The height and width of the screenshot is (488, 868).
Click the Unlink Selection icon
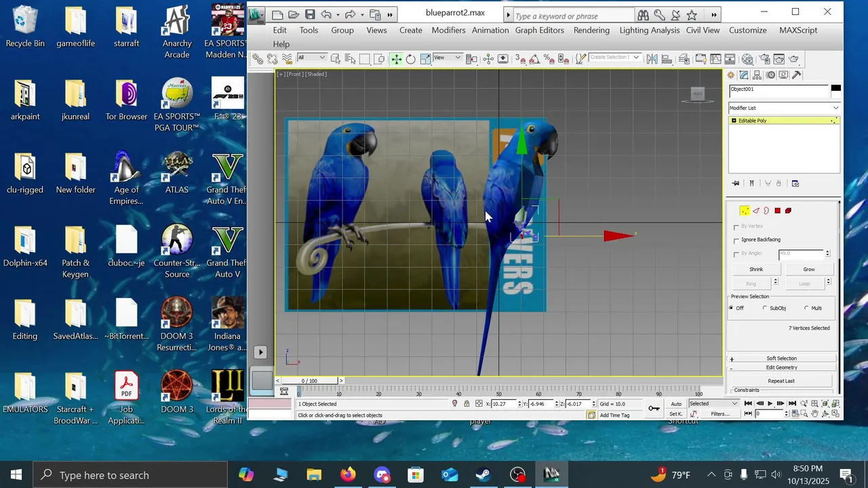click(273, 59)
